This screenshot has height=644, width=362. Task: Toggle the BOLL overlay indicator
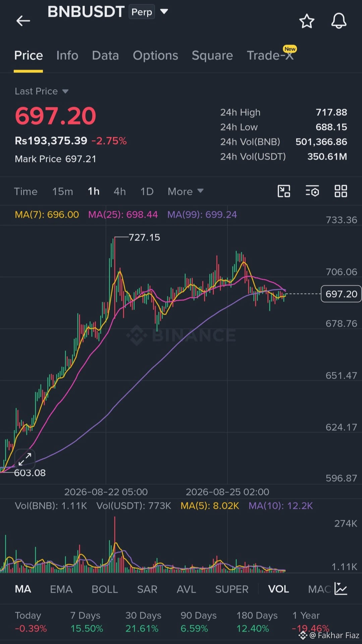(x=105, y=589)
